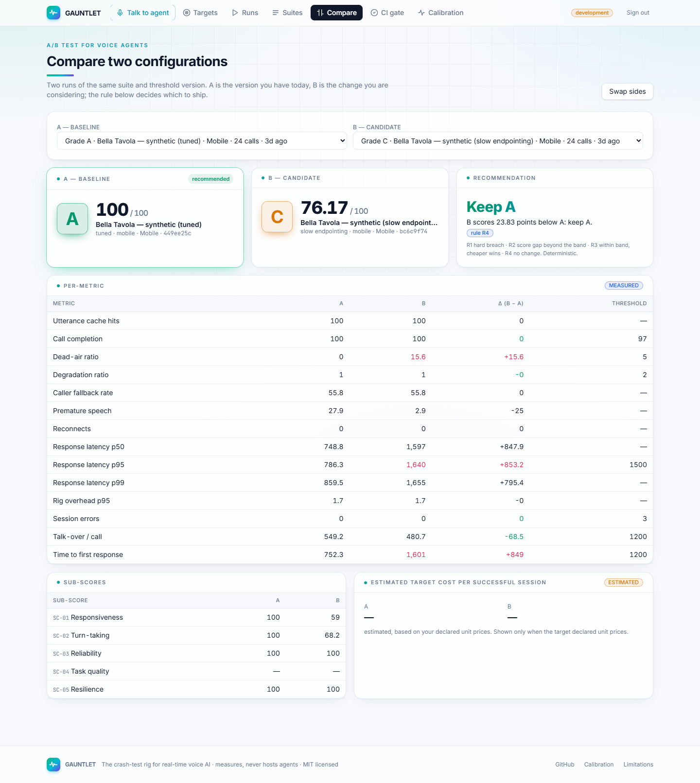Click the Swap sides button

pos(628,91)
